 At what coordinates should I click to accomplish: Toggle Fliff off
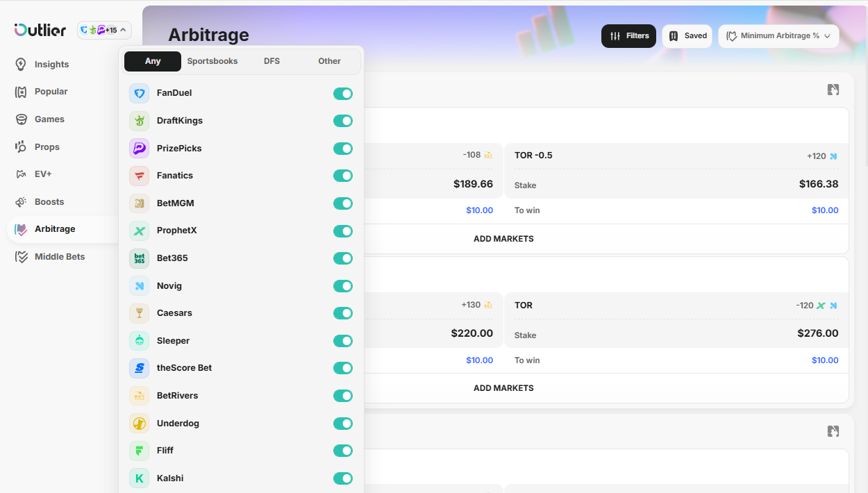click(x=343, y=451)
